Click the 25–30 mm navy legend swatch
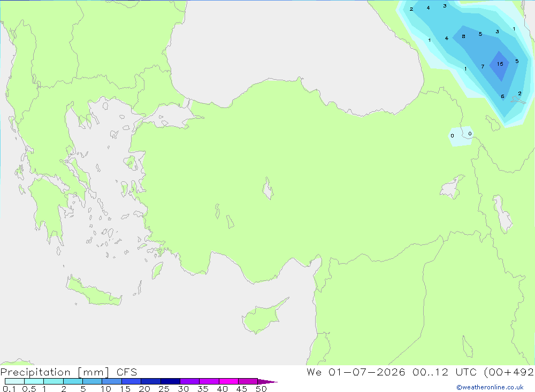This screenshot has width=535, height=392. [170, 381]
